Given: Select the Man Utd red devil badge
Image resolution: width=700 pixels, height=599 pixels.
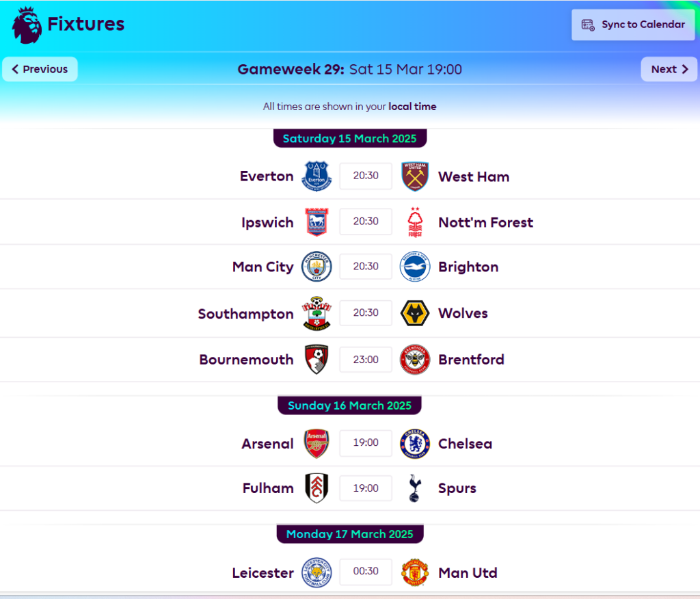Looking at the screenshot, I should [x=415, y=572].
